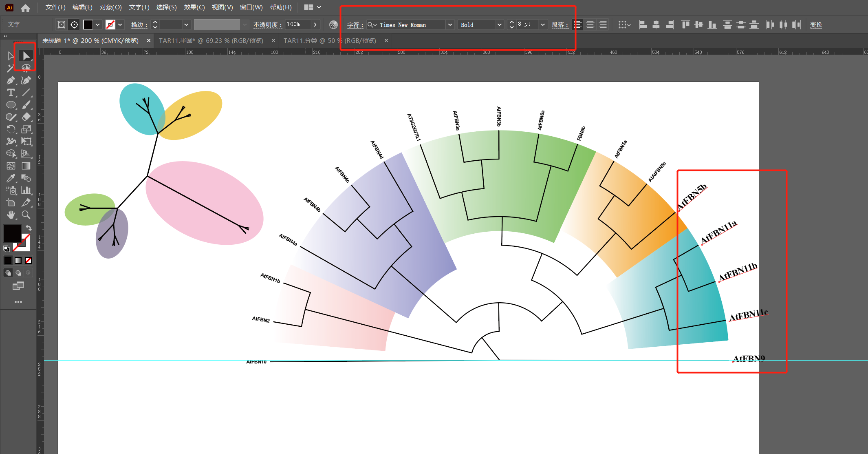This screenshot has width=868, height=454.
Task: Select the Zoom magnifier tool
Action: point(26,215)
